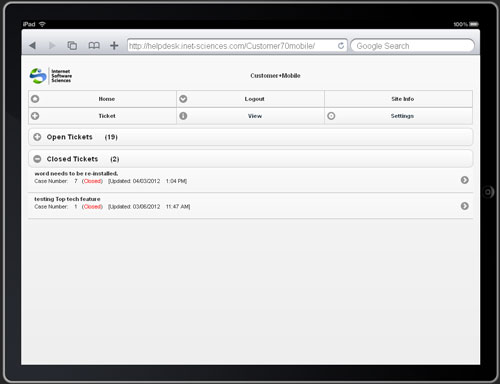
Task: Open the Safari pages (tabs) icon
Action: (x=72, y=45)
